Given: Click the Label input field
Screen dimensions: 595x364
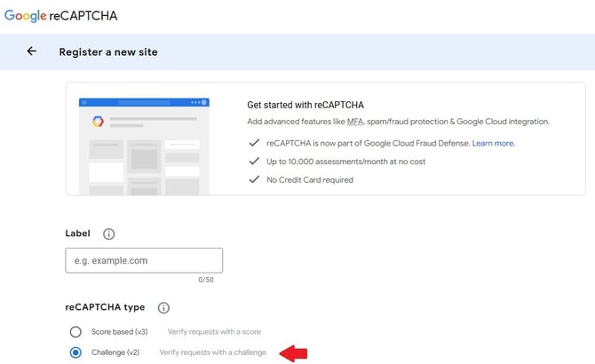Looking at the screenshot, I should pyautogui.click(x=144, y=260).
